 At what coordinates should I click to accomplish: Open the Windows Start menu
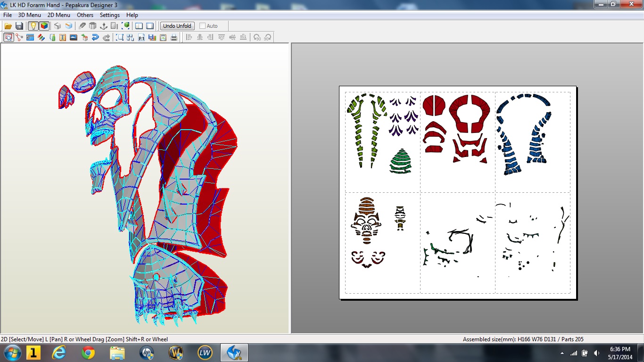pyautogui.click(x=12, y=353)
